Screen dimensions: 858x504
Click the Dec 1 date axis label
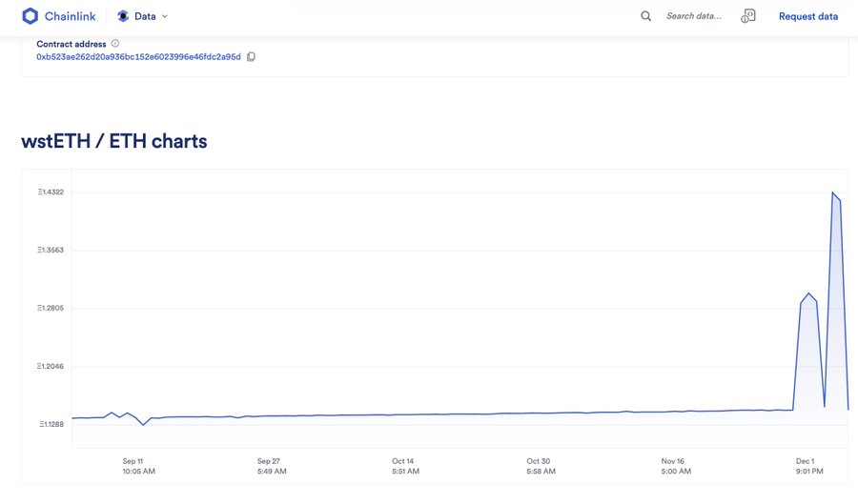(806, 461)
